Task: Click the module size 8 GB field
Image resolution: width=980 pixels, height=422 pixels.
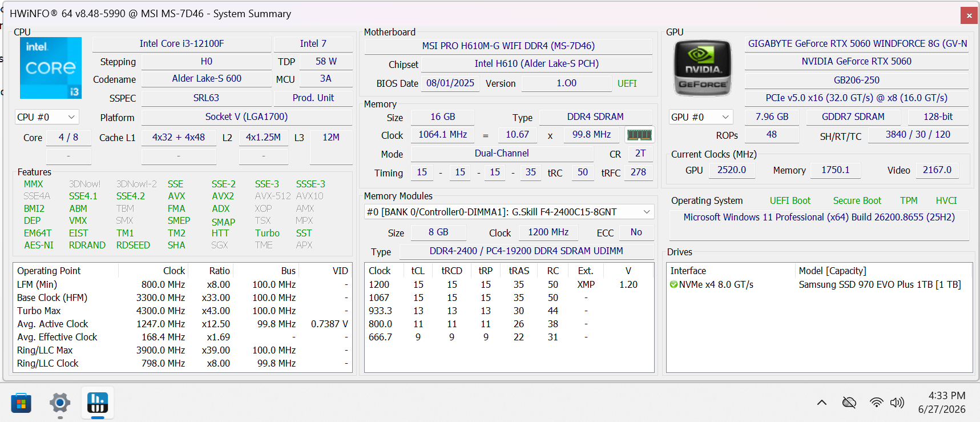Action: pos(438,232)
